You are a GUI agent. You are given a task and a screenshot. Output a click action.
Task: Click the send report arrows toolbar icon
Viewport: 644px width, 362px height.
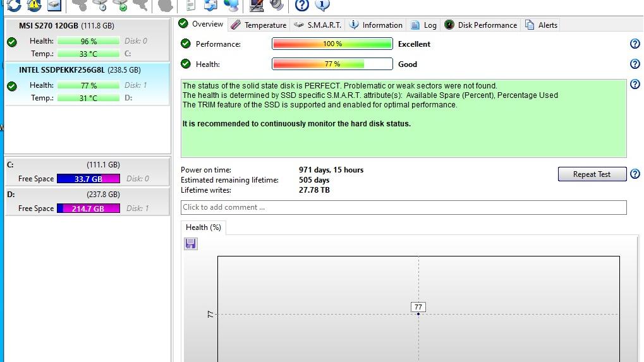click(210, 5)
